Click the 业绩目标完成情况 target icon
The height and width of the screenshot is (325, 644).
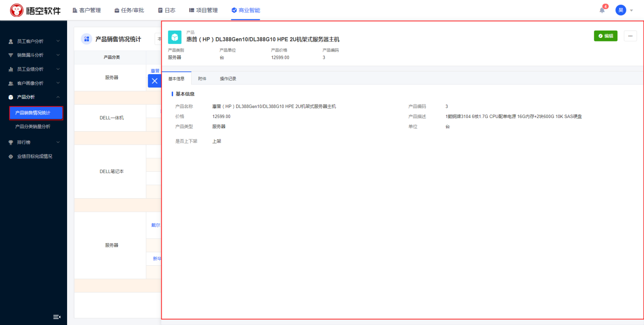[11, 156]
